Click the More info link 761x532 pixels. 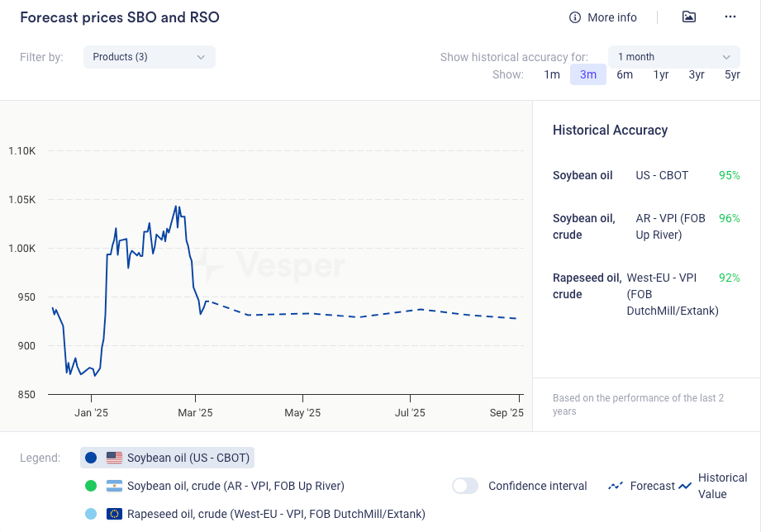pyautogui.click(x=611, y=17)
